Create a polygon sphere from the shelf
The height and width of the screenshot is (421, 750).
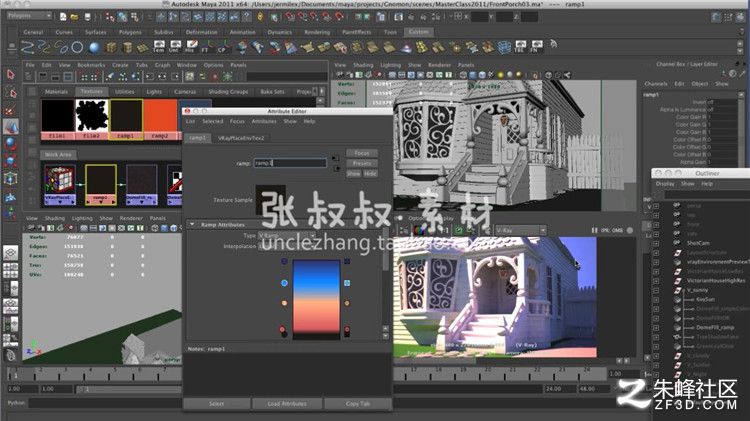[94, 47]
